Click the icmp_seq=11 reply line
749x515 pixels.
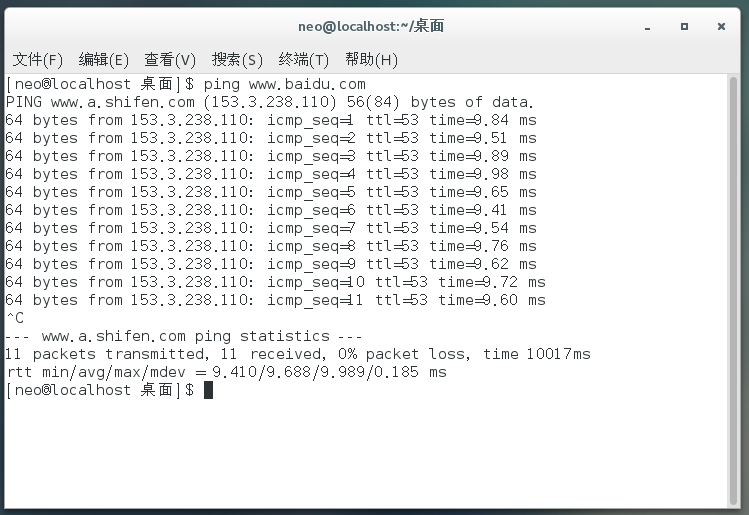tap(275, 300)
